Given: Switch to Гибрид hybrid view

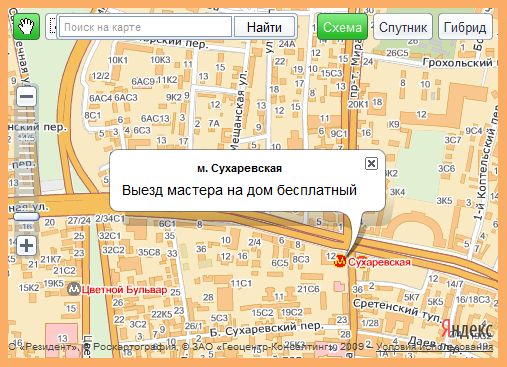Looking at the screenshot, I should click(x=465, y=27).
